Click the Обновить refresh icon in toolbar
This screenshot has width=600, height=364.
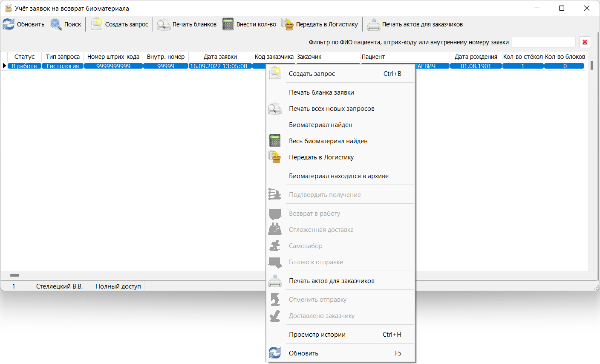point(9,24)
